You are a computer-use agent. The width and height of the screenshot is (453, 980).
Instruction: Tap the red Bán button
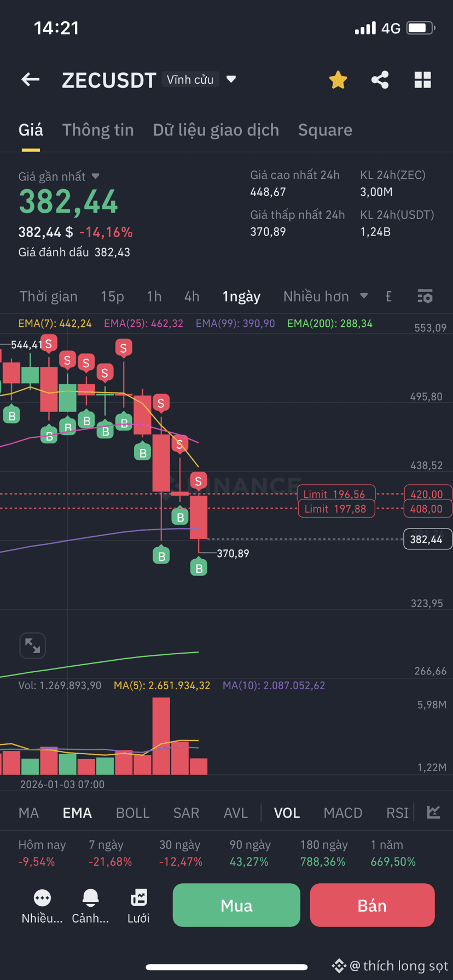coord(372,905)
